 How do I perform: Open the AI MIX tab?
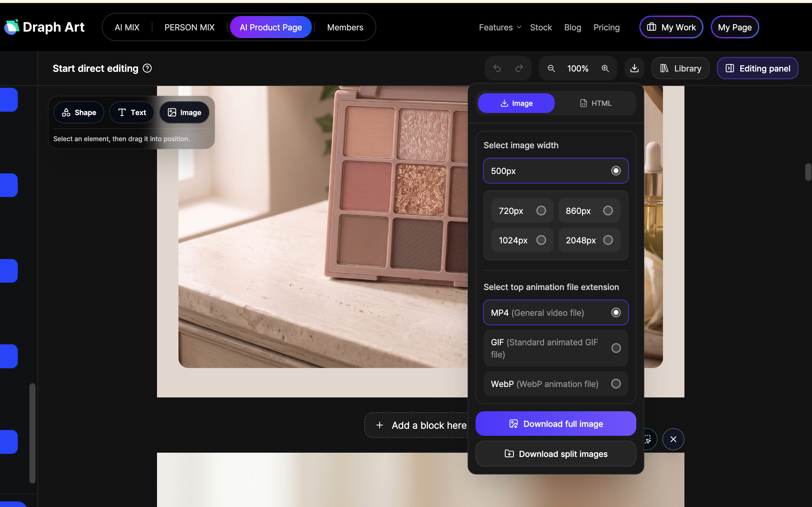(127, 27)
